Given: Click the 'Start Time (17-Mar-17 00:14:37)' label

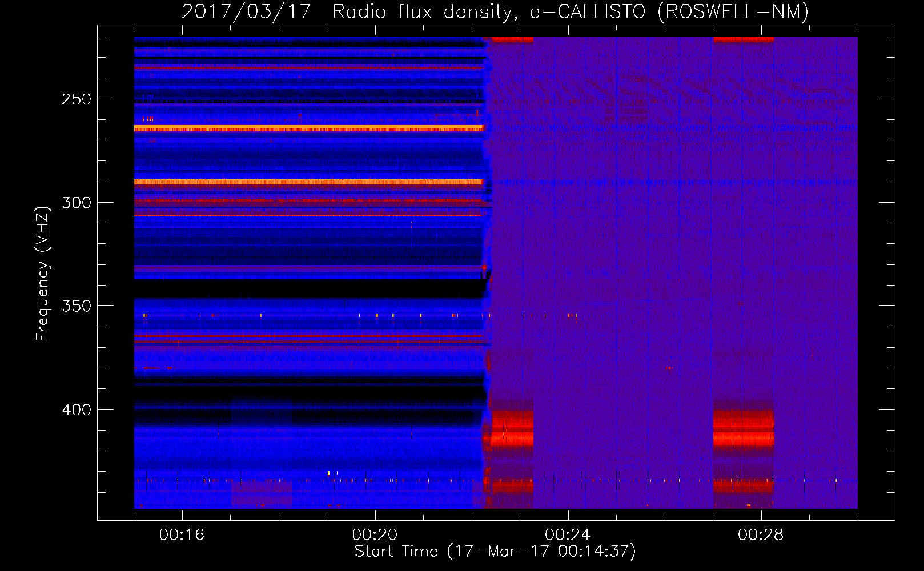Looking at the screenshot, I should (495, 552).
